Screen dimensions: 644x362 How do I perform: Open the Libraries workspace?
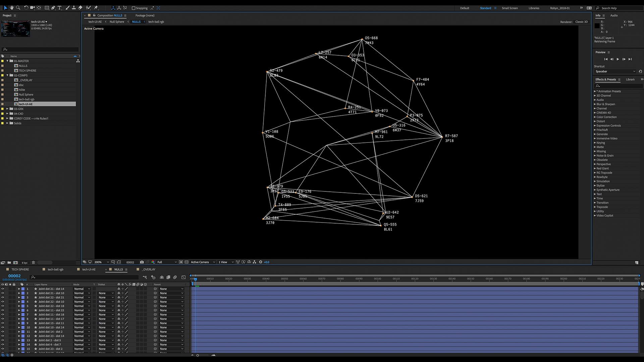[x=534, y=8]
